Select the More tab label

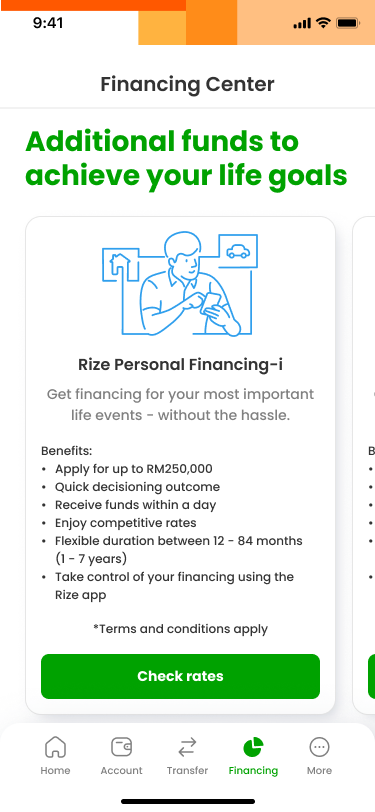[319, 770]
